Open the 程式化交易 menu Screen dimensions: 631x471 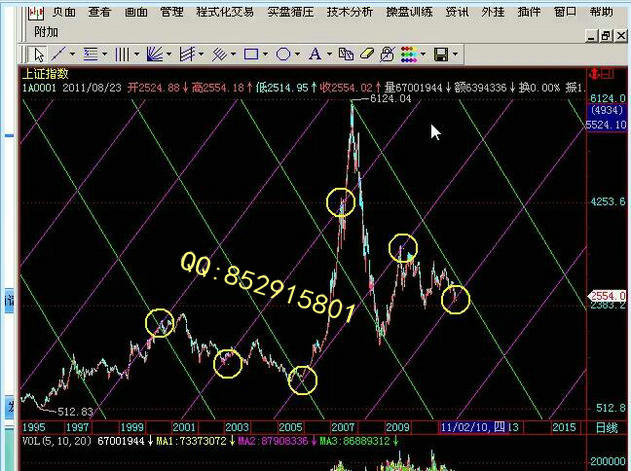tap(224, 12)
